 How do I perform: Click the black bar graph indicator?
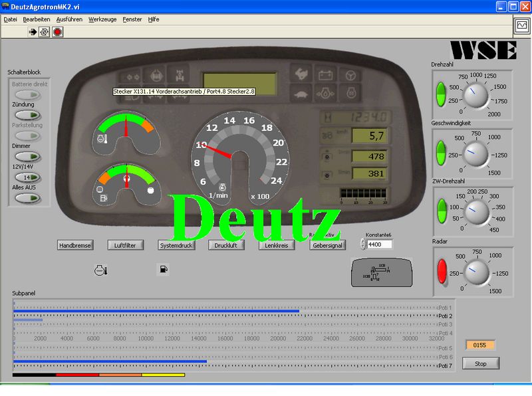click(363, 193)
